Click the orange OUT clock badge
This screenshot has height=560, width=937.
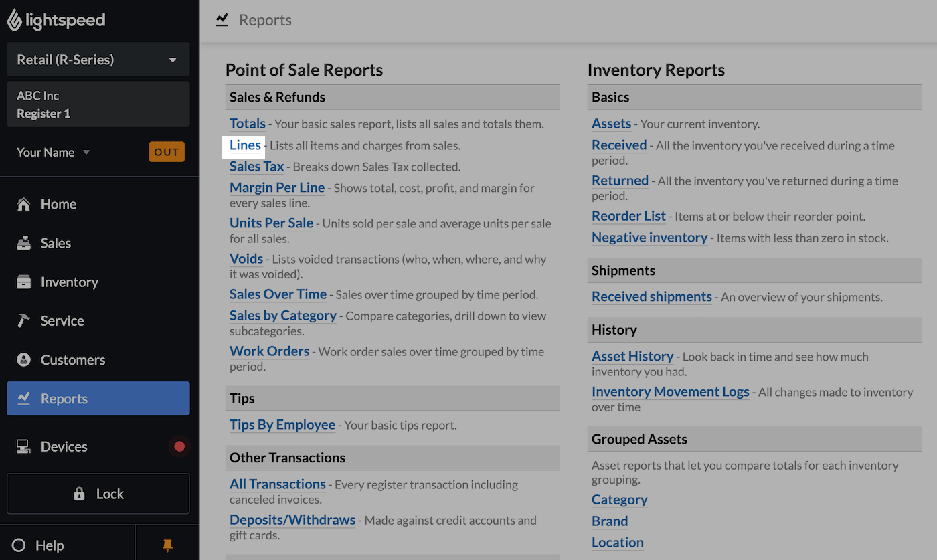coord(166,152)
